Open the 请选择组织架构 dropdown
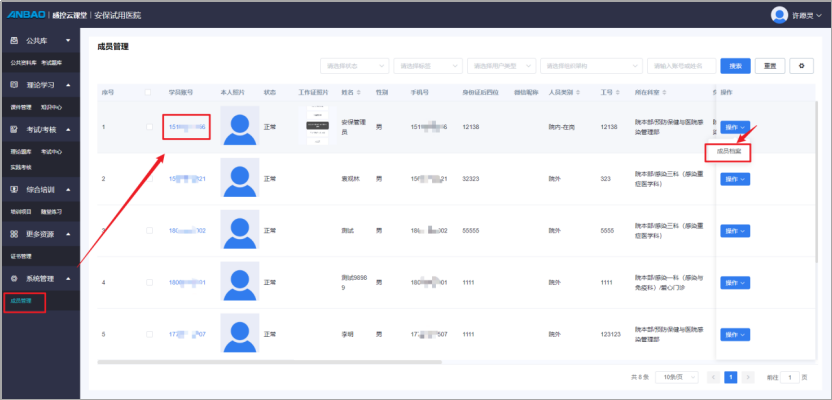The height and width of the screenshot is (400, 832). 591,66
